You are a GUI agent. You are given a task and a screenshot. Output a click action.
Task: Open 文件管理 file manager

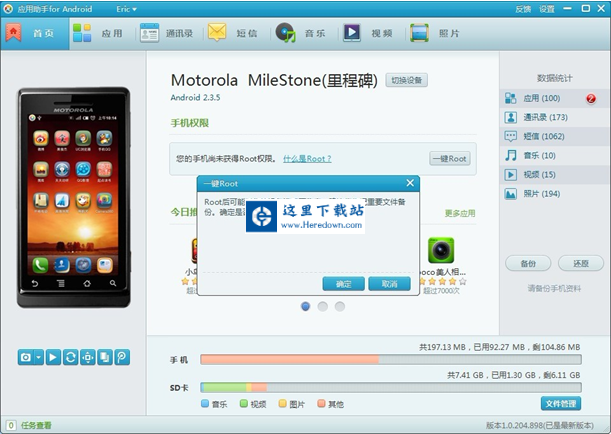coord(561,404)
